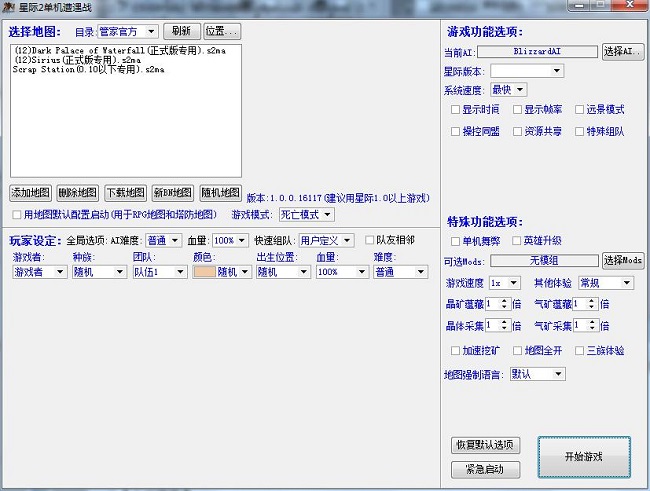Open the global AI难度 dropdown
The width and height of the screenshot is (650, 491).
pos(163,241)
